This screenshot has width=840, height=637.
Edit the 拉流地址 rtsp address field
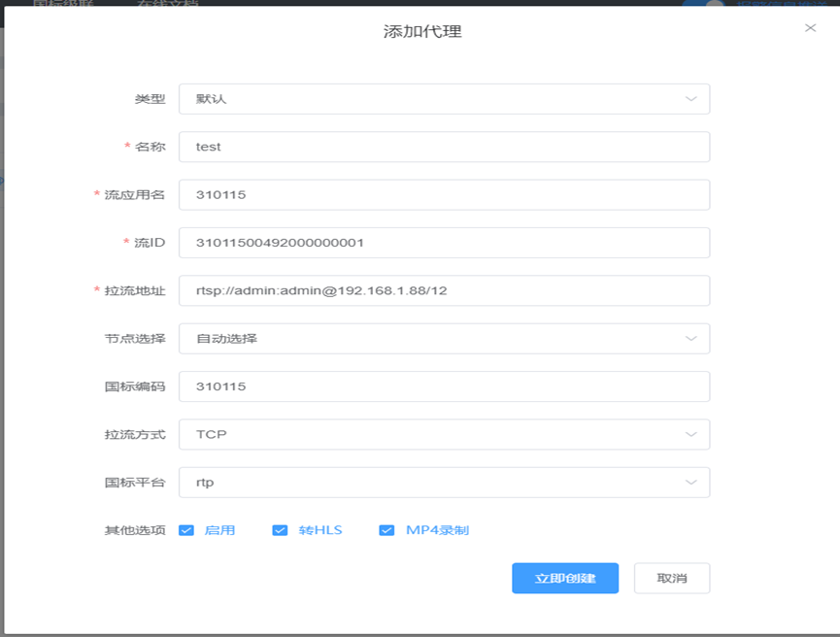click(444, 291)
